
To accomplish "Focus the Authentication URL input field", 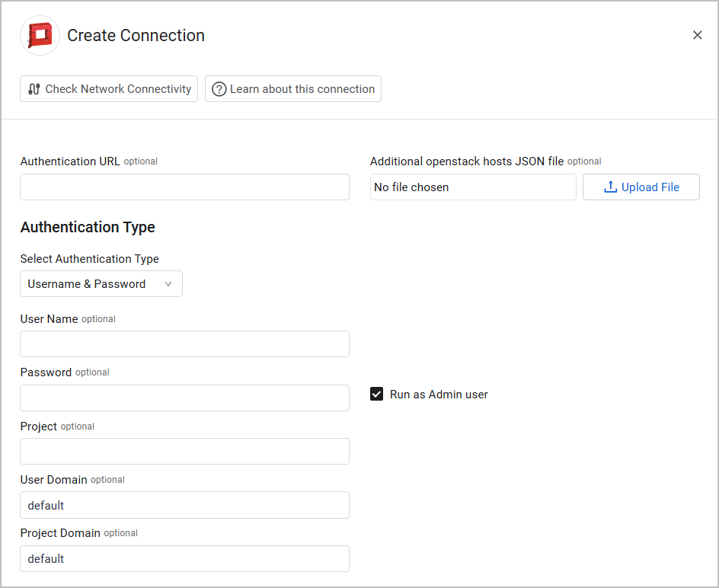I will coord(184,187).
